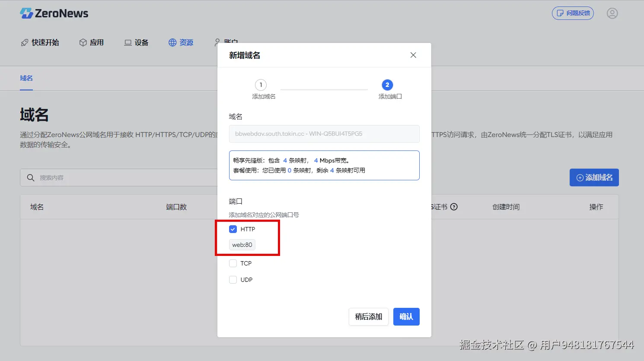The height and width of the screenshot is (361, 644).
Task: Click the 添加域名 button
Action: [x=594, y=178]
